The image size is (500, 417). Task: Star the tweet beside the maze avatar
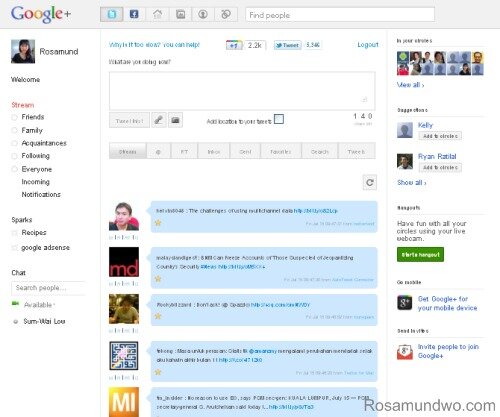pos(158,372)
